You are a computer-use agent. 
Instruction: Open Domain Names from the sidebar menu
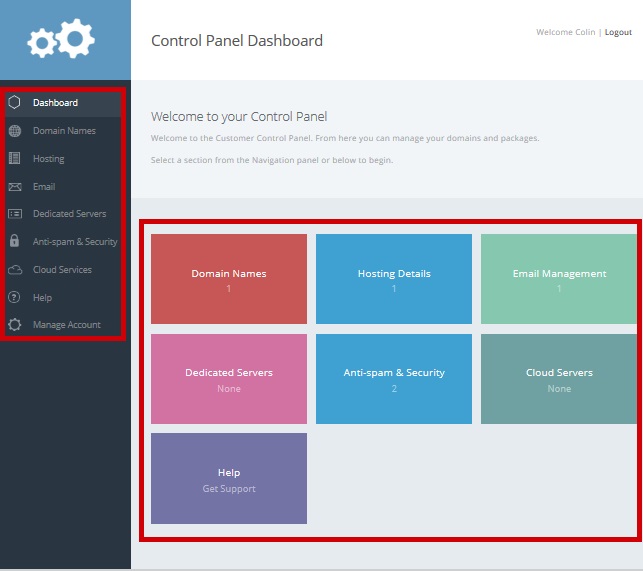tap(64, 130)
